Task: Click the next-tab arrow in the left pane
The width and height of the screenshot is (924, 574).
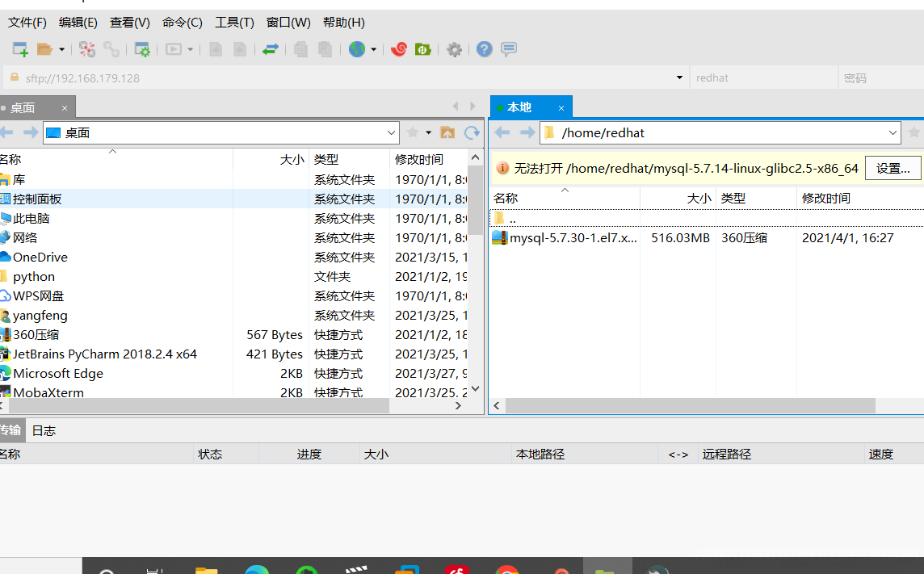Action: point(472,106)
